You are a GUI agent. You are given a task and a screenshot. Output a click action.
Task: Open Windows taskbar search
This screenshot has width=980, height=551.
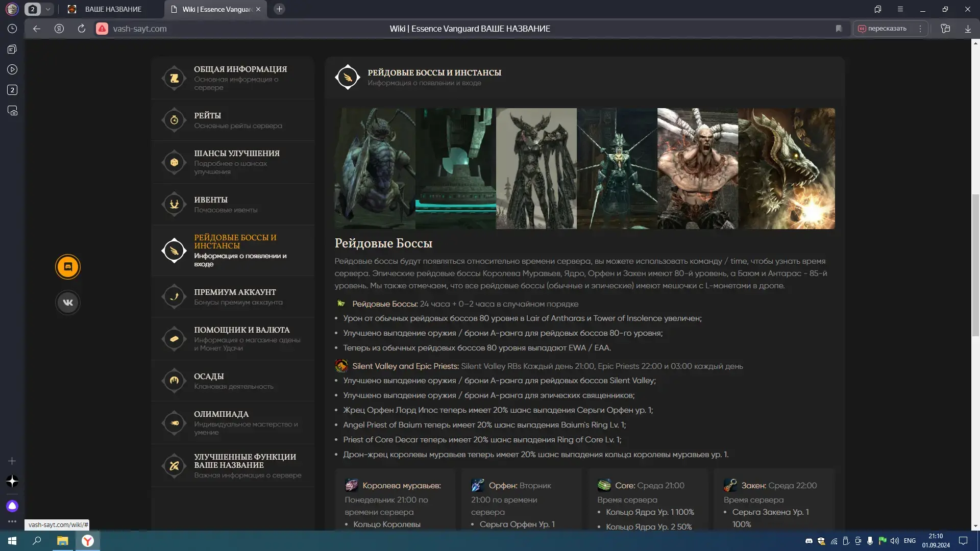[x=37, y=541]
